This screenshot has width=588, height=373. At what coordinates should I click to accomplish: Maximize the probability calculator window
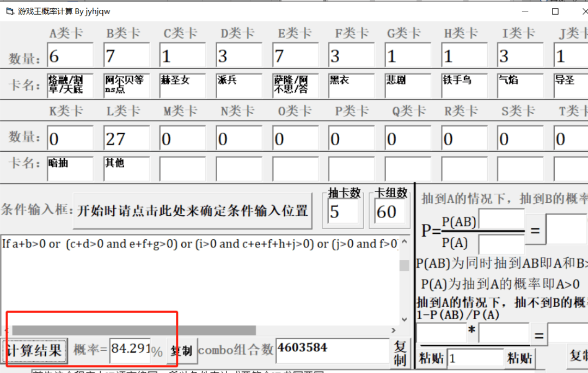(x=555, y=11)
